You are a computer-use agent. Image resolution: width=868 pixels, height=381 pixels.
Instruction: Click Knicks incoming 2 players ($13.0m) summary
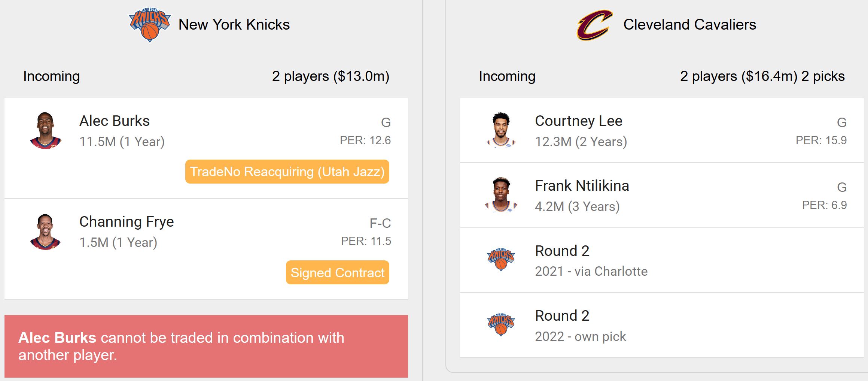coord(331,76)
